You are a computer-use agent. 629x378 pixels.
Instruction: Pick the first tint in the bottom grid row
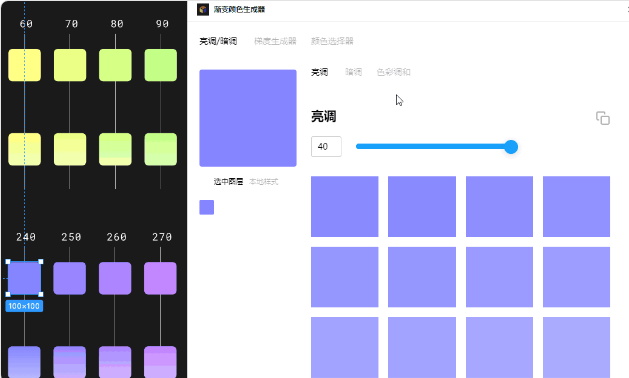coord(345,348)
